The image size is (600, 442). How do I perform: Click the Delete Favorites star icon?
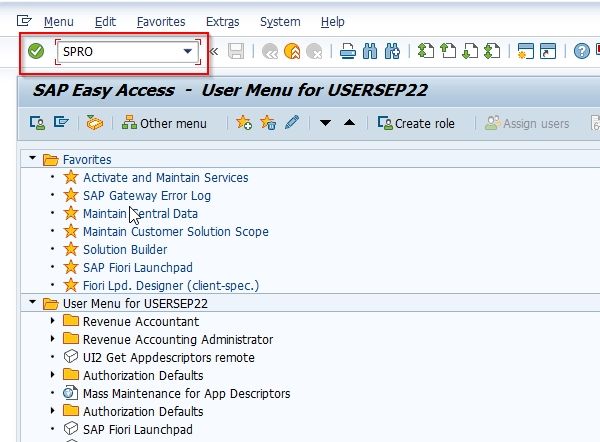pos(268,123)
